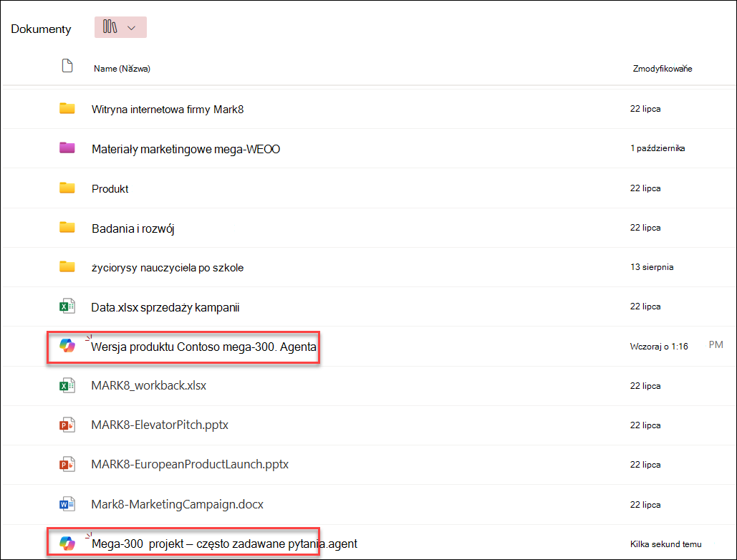Open MARK8-ElevatorPitch.pptx file name
The height and width of the screenshot is (560, 737).
(x=160, y=425)
